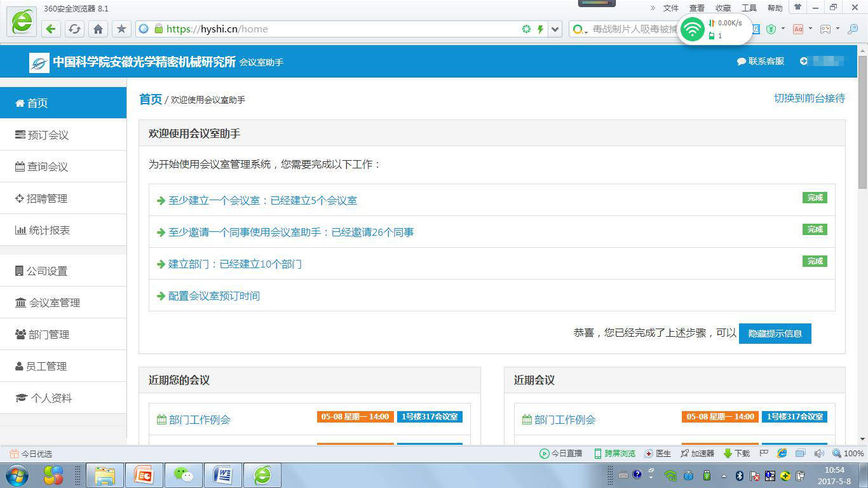Go to the browser home page icon
The height and width of the screenshot is (488, 868).
[x=98, y=29]
